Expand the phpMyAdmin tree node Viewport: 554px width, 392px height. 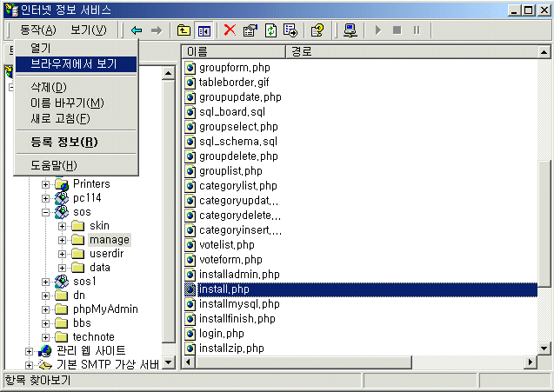click(47, 309)
